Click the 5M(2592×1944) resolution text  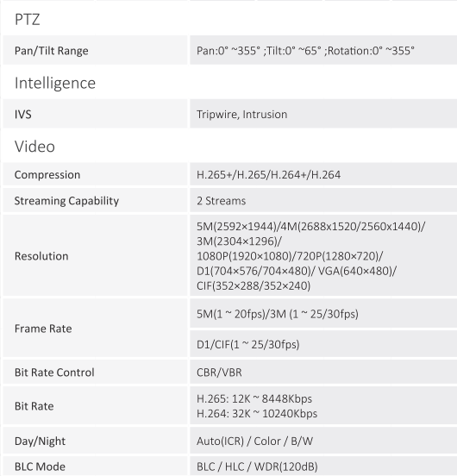coord(237,227)
